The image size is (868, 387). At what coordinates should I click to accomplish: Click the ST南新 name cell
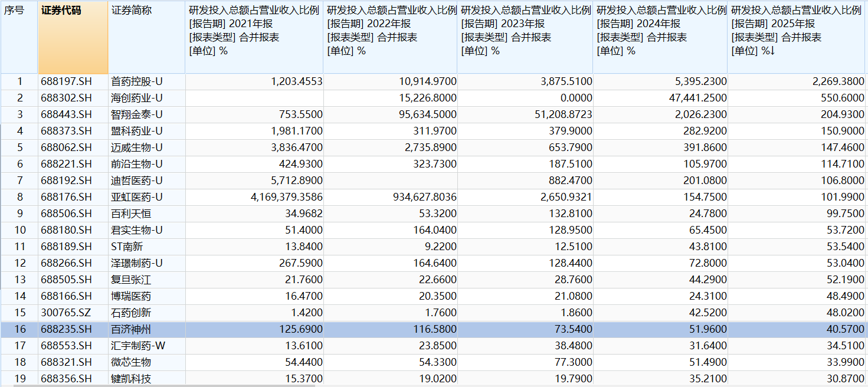[146, 247]
